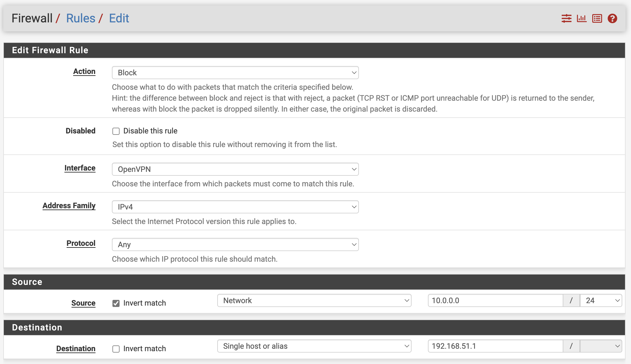Expand the Interface dropdown showing OpenVPN
This screenshot has height=364, width=631.
(x=235, y=169)
